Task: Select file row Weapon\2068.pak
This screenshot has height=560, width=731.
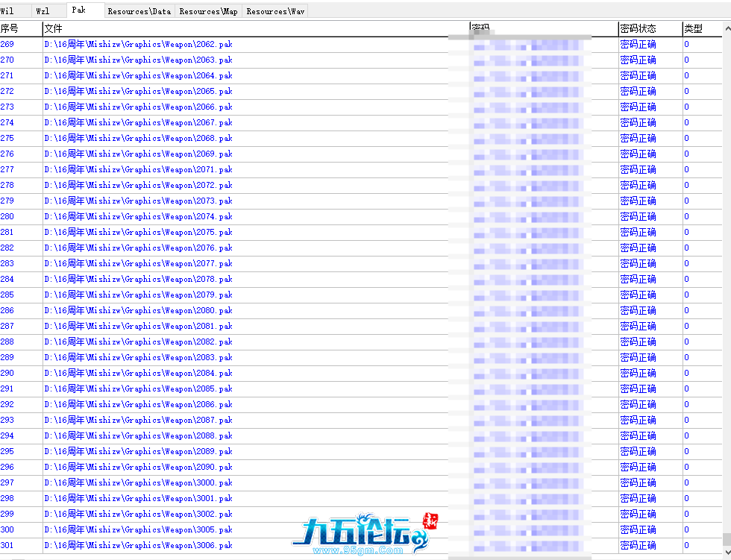Action: 361,139
